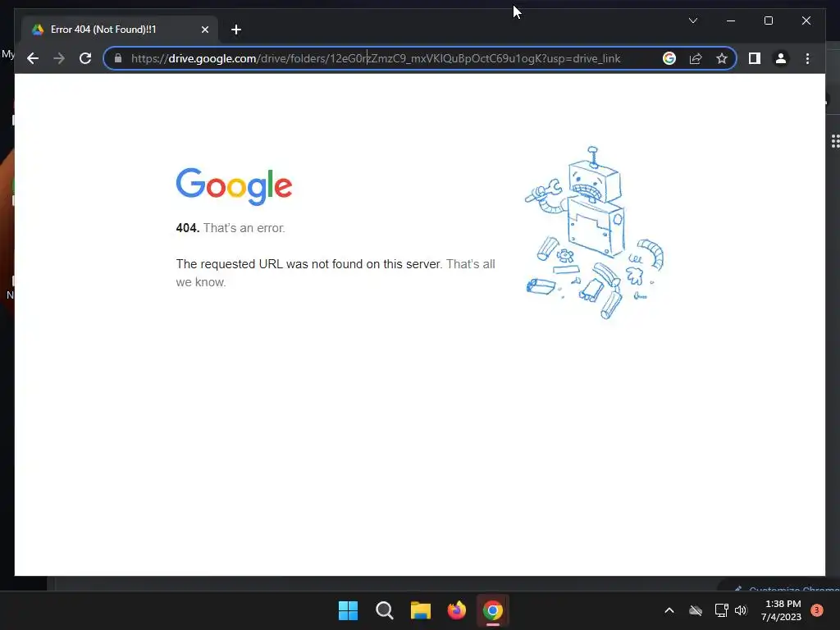Image resolution: width=840 pixels, height=630 pixels.
Task: Bookmark this page with the star icon
Action: click(722, 58)
